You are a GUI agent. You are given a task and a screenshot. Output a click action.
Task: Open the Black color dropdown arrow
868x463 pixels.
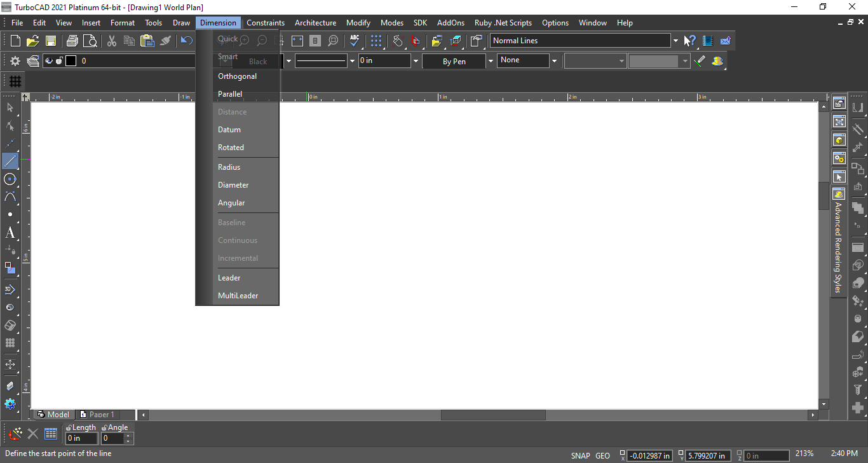point(288,61)
